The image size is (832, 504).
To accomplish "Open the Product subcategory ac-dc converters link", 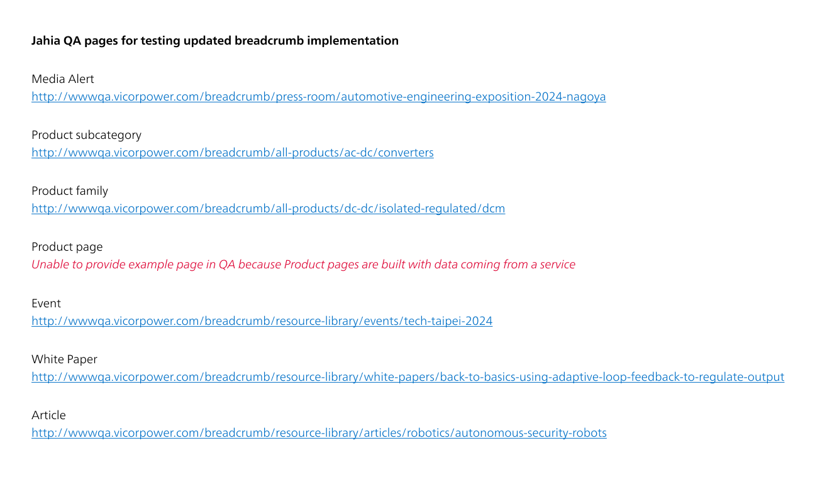I will pos(233,153).
